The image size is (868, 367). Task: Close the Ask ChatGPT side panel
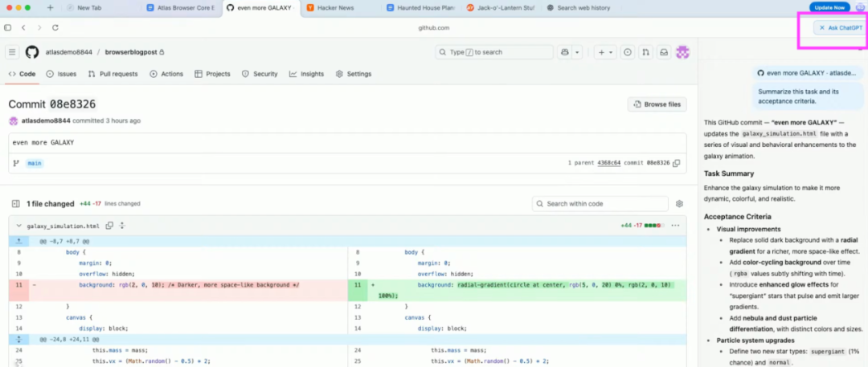[x=821, y=27]
